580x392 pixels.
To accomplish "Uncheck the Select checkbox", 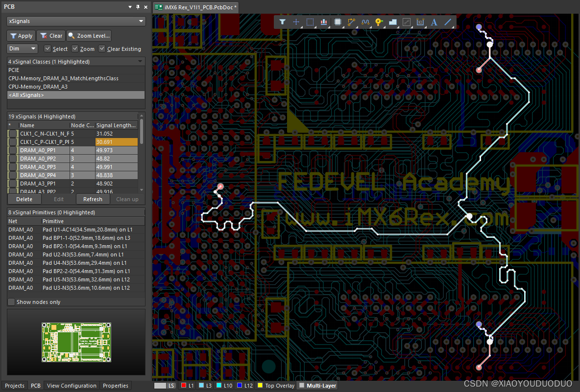I will 48,49.
